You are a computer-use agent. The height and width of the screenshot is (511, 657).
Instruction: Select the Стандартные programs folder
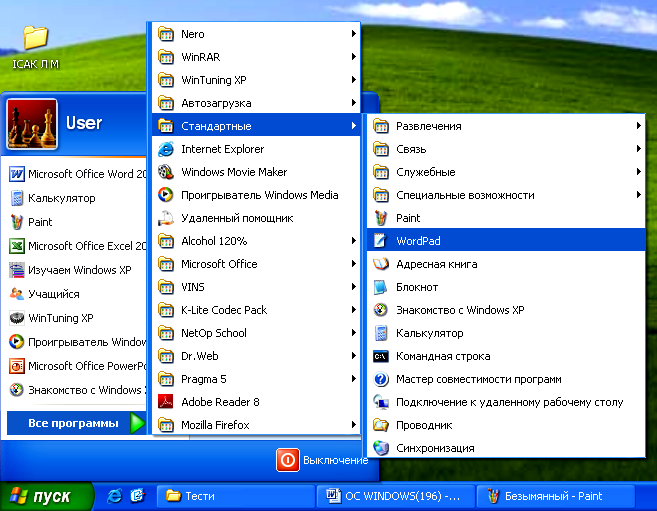pyautogui.click(x=256, y=126)
